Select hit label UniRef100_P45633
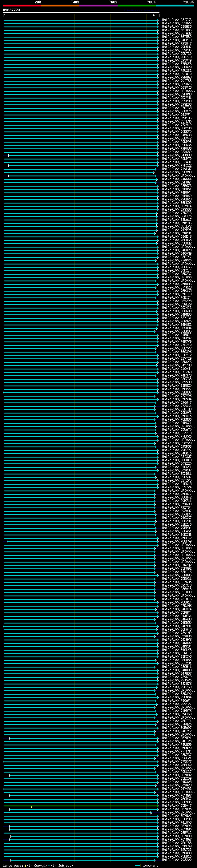The height and width of the screenshot is (868, 197). tap(177, 135)
